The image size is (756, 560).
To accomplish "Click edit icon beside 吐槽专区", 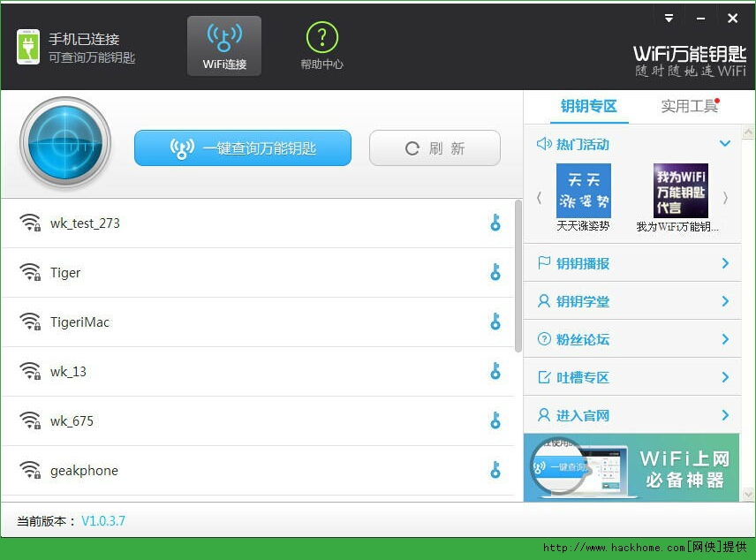I will [544, 376].
